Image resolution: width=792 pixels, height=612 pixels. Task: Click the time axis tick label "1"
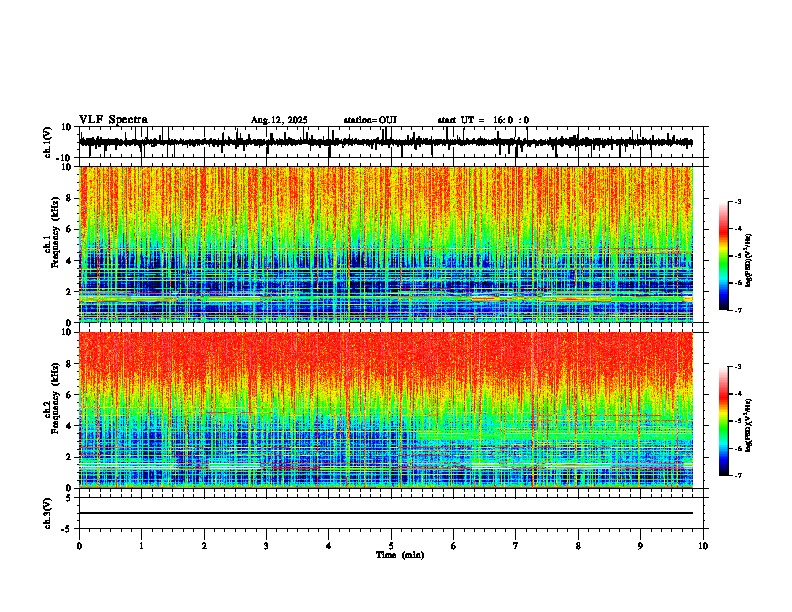pyautogui.click(x=141, y=546)
